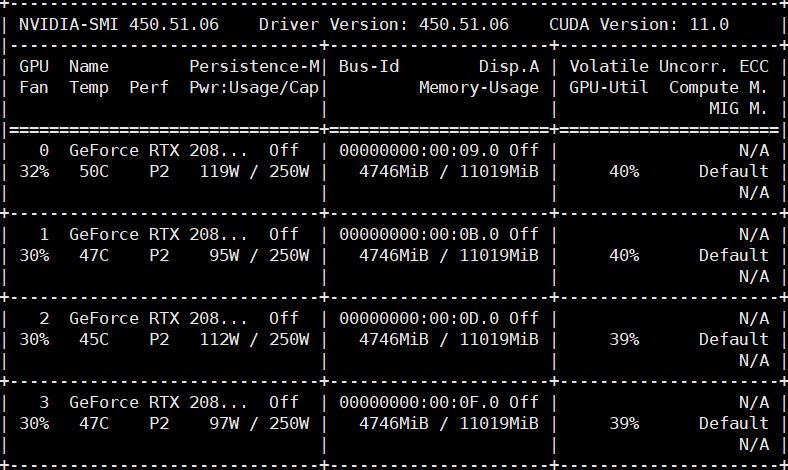
Task: Click the 40% utilization of GPU 0
Action: pos(624,171)
